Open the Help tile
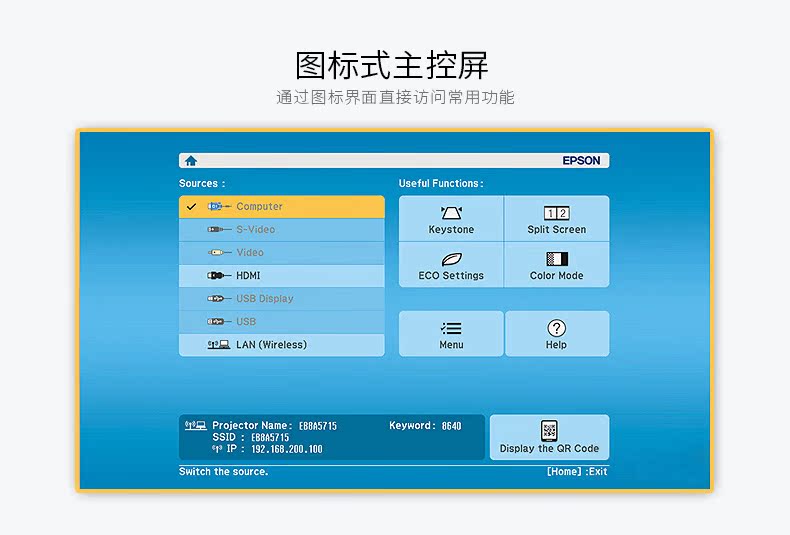 pyautogui.click(x=557, y=333)
